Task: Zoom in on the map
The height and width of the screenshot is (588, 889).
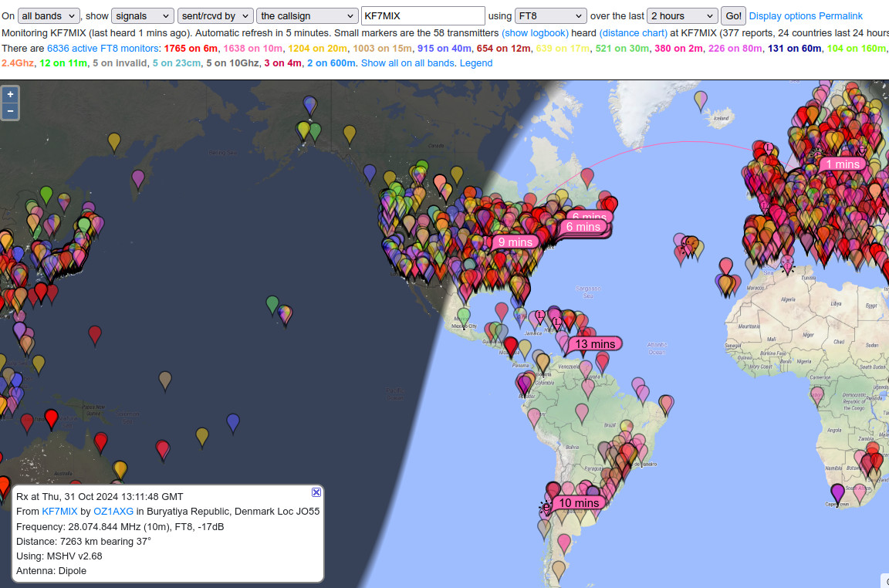Action: [x=10, y=94]
